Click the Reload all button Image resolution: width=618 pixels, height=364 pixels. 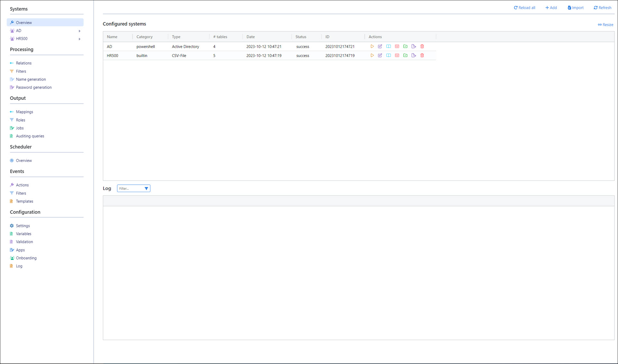(x=524, y=8)
